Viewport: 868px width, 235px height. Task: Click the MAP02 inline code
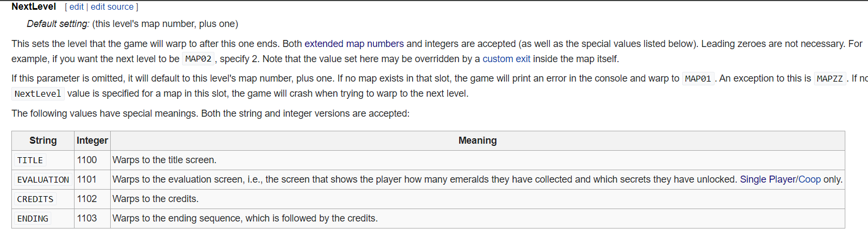(x=198, y=59)
